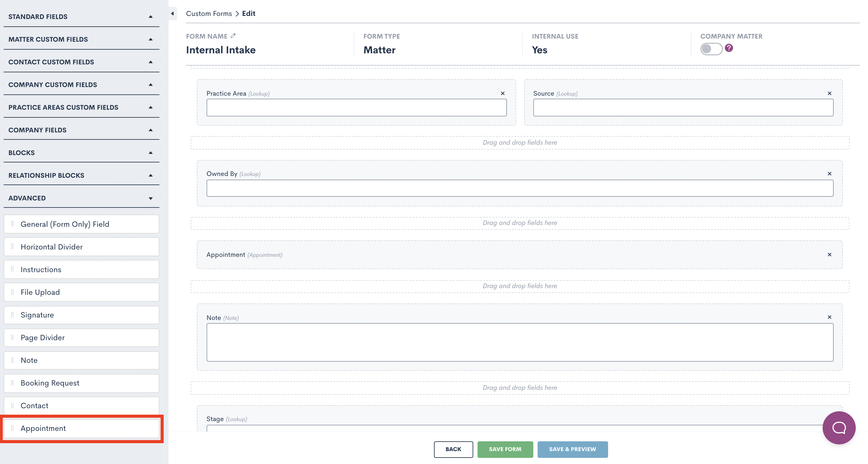
Task: Delete the Appointment field from form
Action: pyautogui.click(x=830, y=254)
